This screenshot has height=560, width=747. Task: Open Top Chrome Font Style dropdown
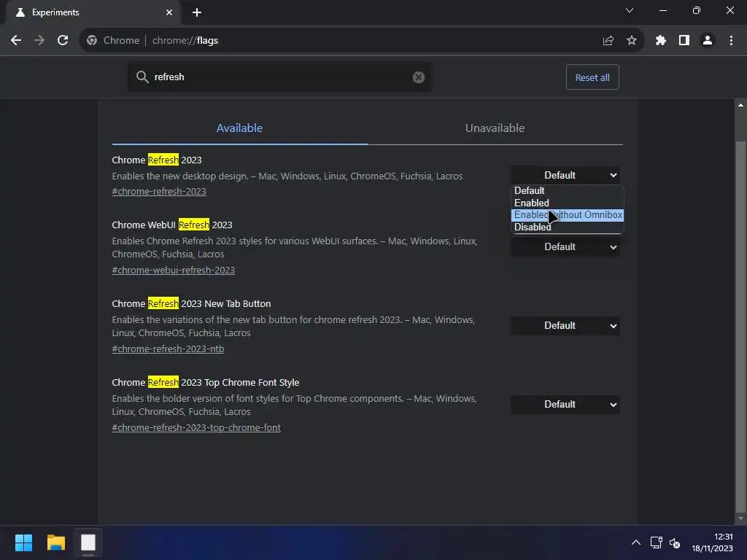point(565,404)
